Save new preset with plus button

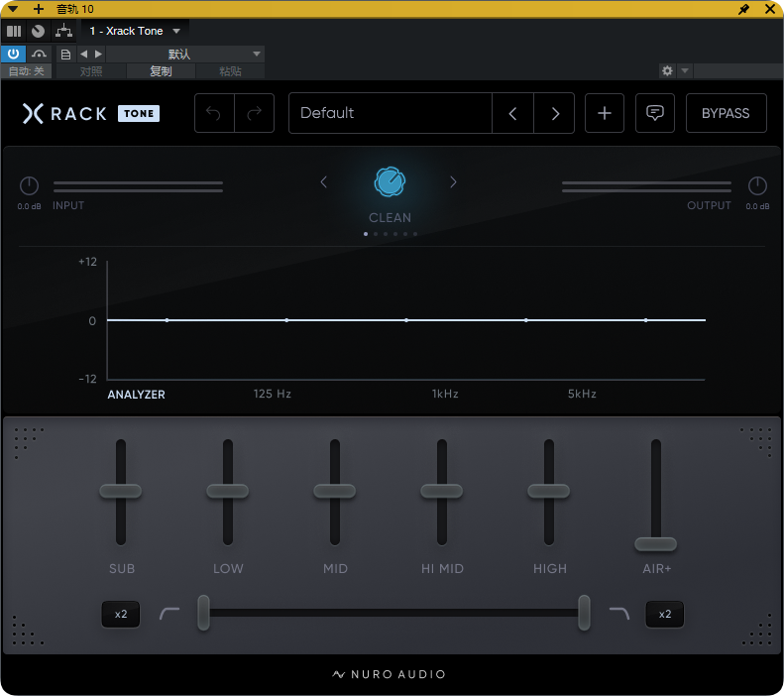point(605,113)
